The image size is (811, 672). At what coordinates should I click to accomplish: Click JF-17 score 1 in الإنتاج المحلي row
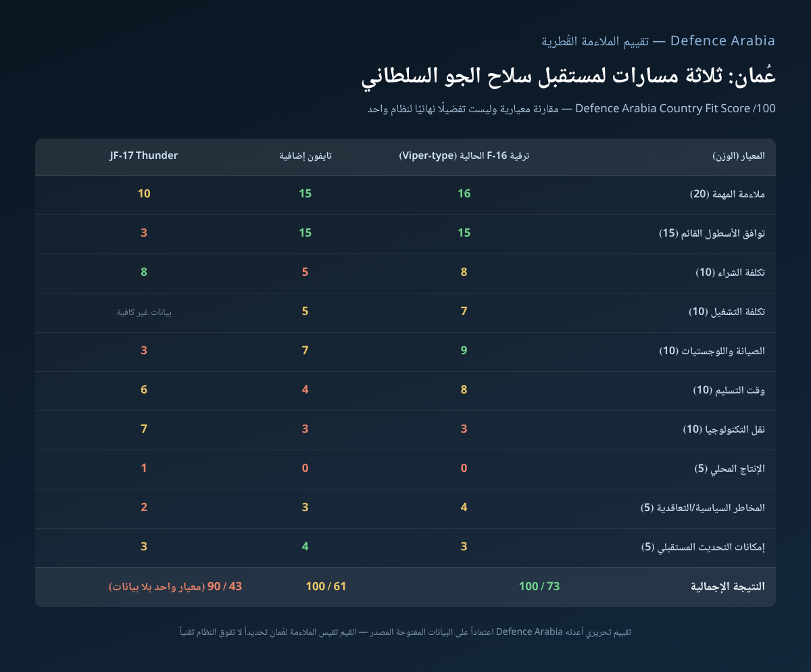pos(144,469)
